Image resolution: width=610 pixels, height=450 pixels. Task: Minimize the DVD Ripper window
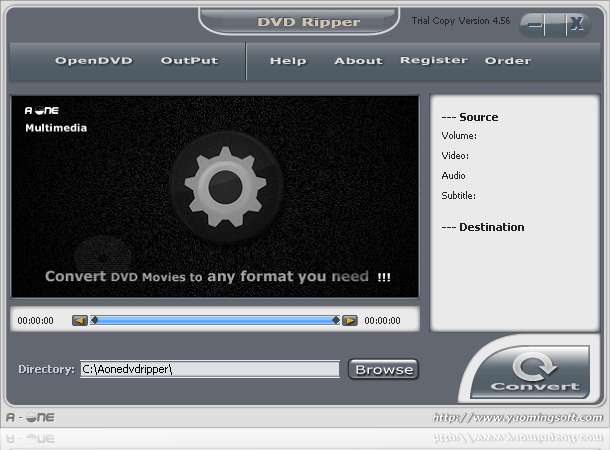click(535, 25)
